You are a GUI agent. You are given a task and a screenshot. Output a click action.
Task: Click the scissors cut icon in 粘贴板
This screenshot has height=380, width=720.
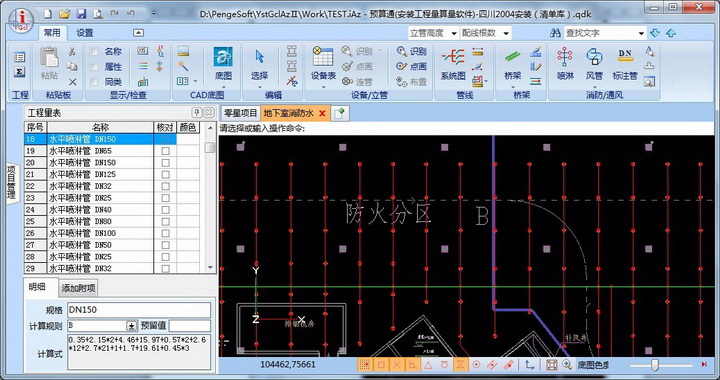pyautogui.click(x=72, y=51)
